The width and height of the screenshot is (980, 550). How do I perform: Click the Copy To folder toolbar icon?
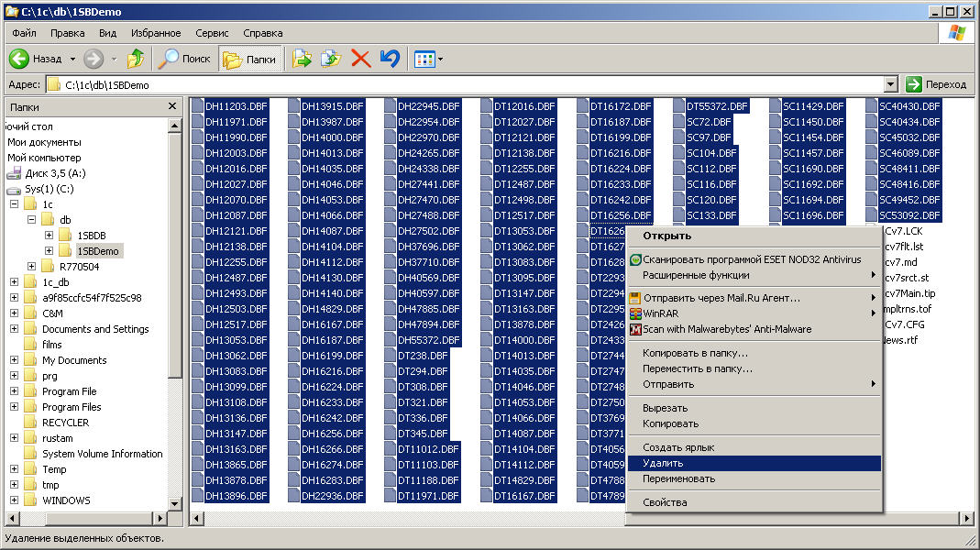click(x=330, y=59)
